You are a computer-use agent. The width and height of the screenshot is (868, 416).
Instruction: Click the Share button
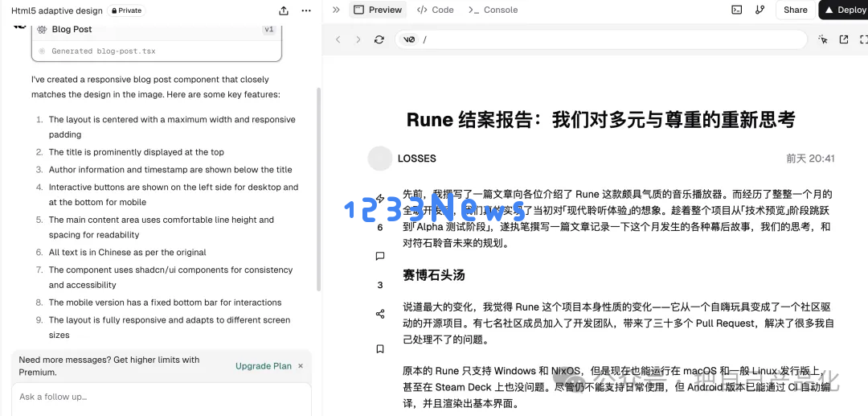pos(795,10)
